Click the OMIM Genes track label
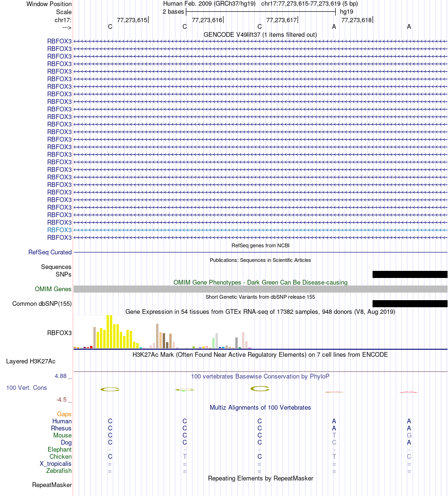Image resolution: width=448 pixels, height=496 pixels. point(53,289)
